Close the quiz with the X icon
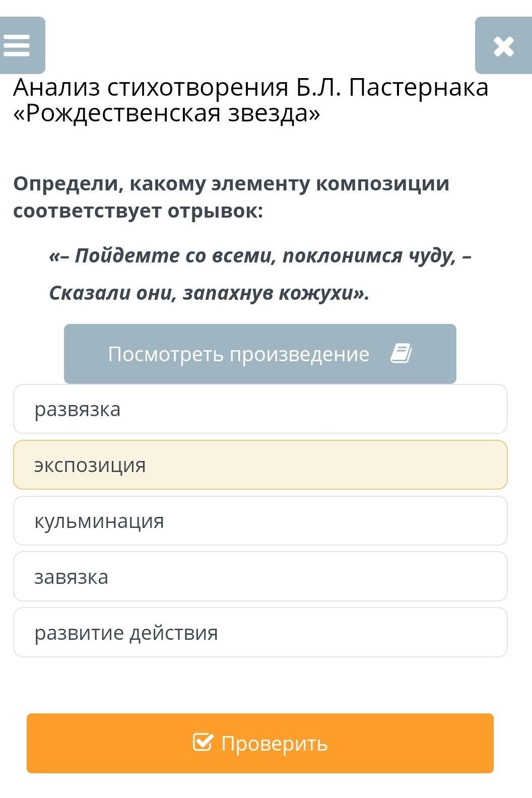This screenshot has width=532, height=798. coord(503,46)
